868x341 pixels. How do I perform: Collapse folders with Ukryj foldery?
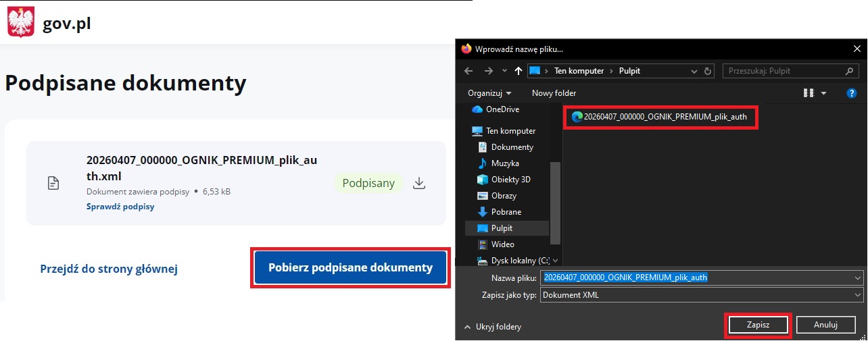tap(493, 327)
